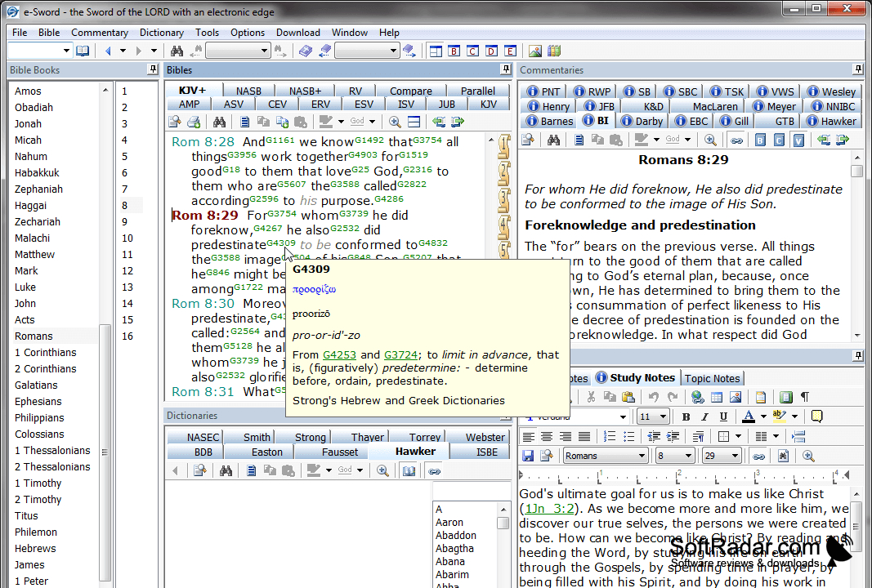
Task: Click the Dictionary layout 'D' icon
Action: pos(492,51)
